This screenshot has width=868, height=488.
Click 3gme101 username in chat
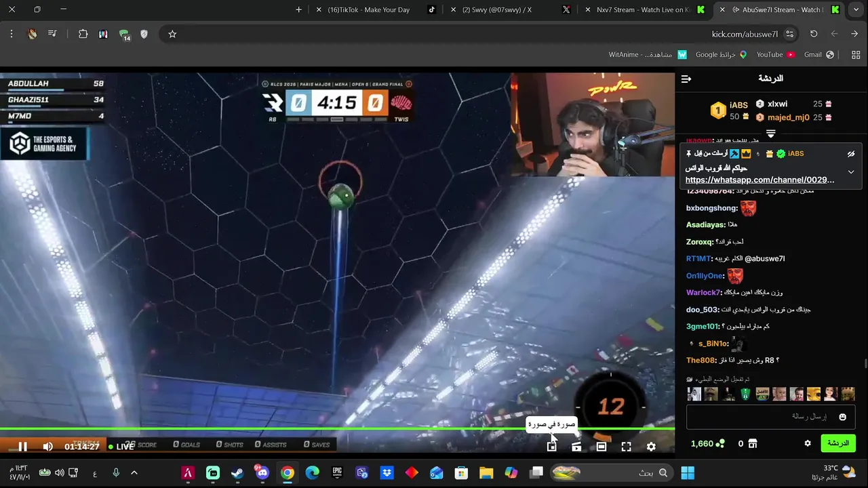click(x=702, y=326)
